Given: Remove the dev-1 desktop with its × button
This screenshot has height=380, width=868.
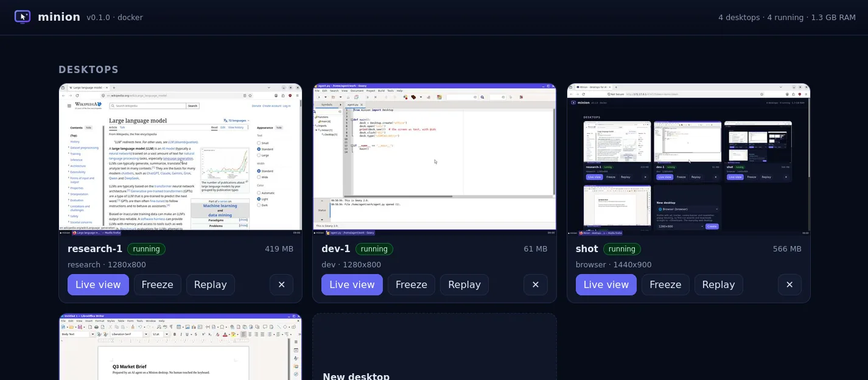Looking at the screenshot, I should tap(535, 284).
